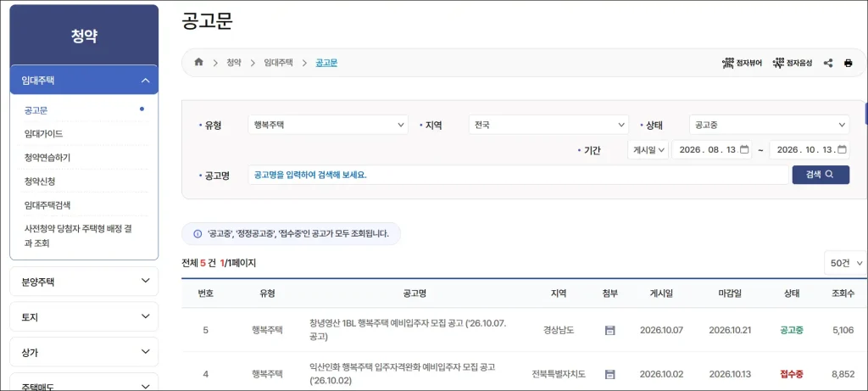Viewport: 868px width, 391px height.
Task: Change the 50건 results-per-page dropdown
Action: point(845,263)
